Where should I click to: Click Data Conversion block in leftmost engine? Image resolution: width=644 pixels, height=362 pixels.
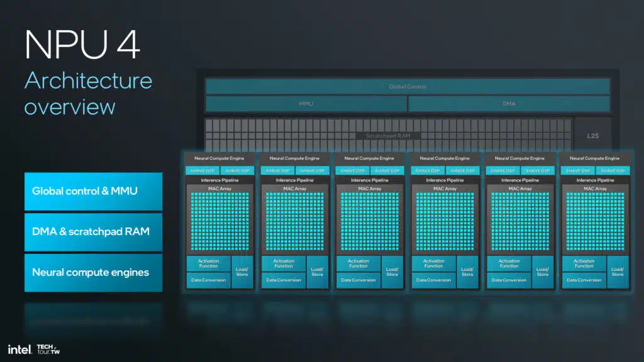coord(209,280)
